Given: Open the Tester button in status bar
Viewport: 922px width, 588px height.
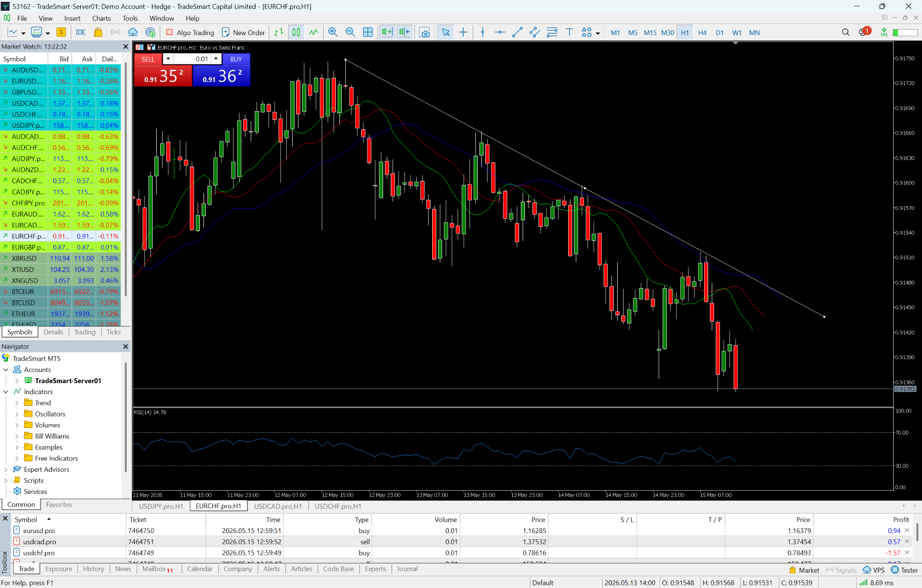Looking at the screenshot, I should (x=904, y=570).
